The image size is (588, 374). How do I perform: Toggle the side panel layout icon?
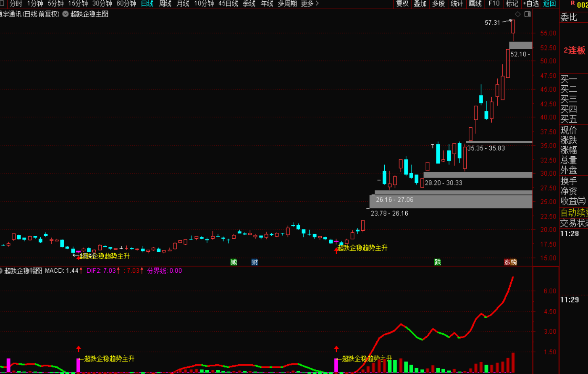[528, 14]
